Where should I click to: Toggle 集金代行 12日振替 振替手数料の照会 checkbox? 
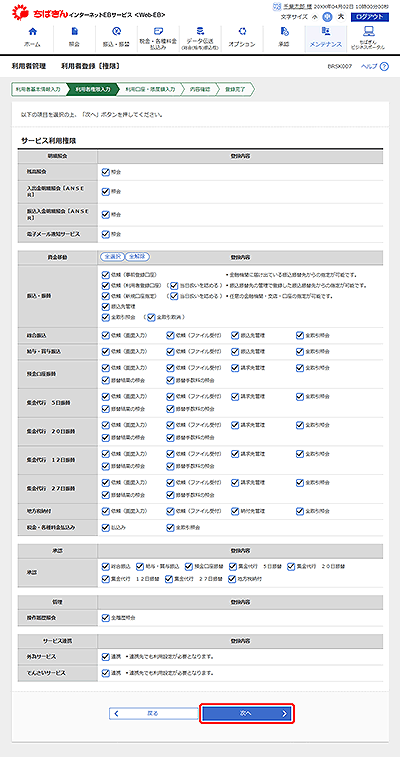tap(170, 466)
